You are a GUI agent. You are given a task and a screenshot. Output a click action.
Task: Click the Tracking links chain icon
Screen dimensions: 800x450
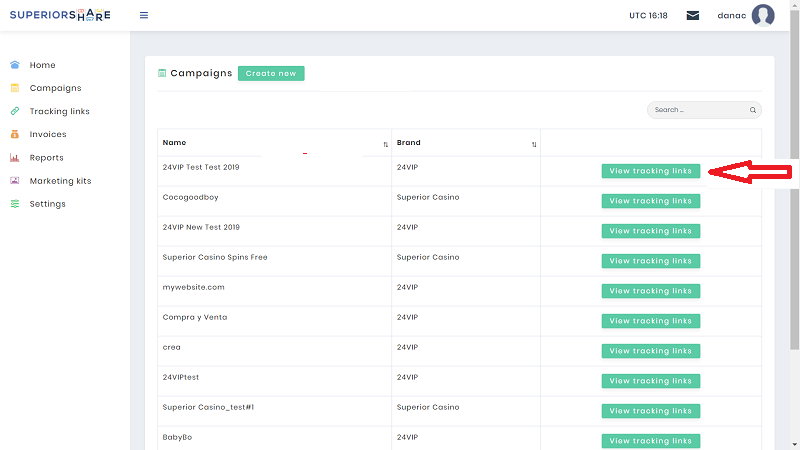[15, 111]
